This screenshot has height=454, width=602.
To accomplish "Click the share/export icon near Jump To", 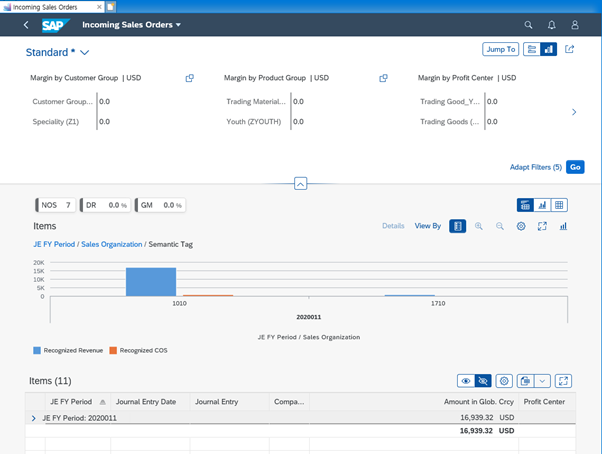I will click(x=569, y=49).
